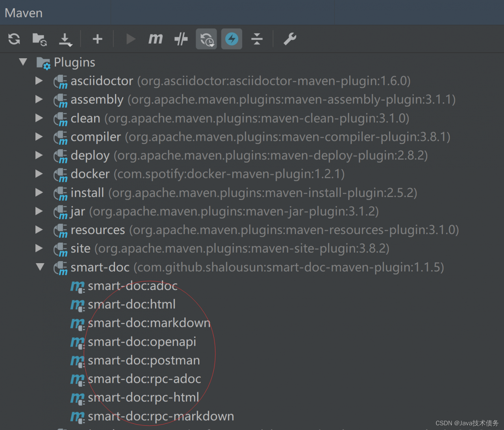504x430 pixels.
Task: Click smart-doc:postman goal icon
Action: pyautogui.click(x=78, y=361)
